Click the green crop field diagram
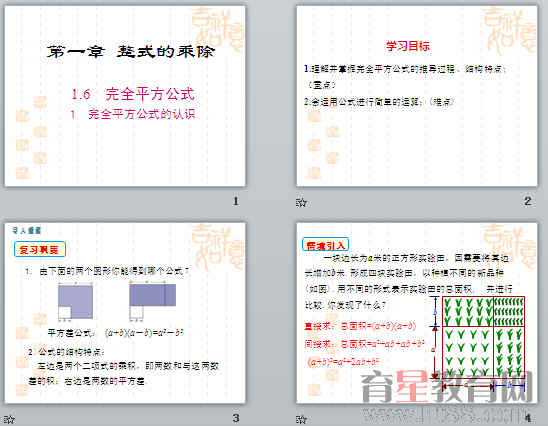The width and height of the screenshot is (548, 426). click(483, 337)
